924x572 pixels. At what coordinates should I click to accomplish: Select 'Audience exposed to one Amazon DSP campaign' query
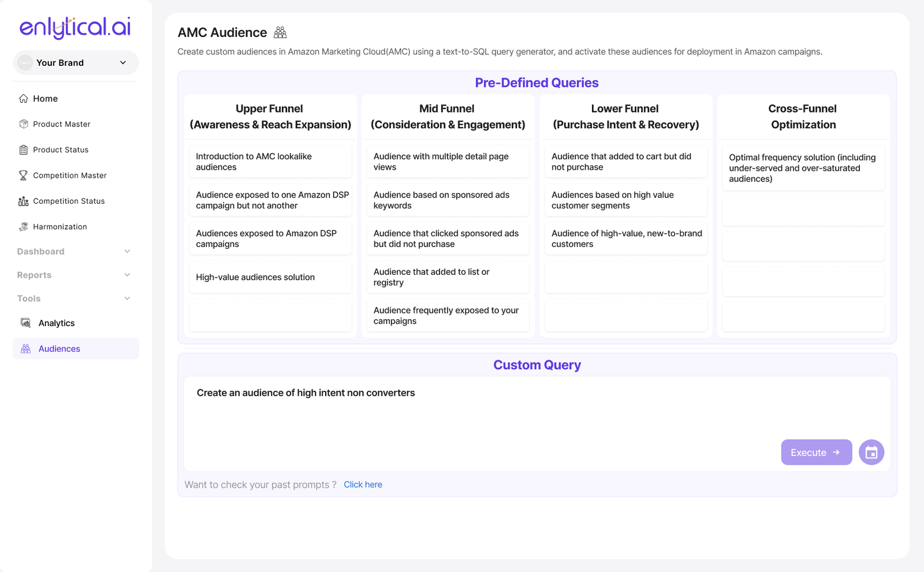(x=270, y=200)
